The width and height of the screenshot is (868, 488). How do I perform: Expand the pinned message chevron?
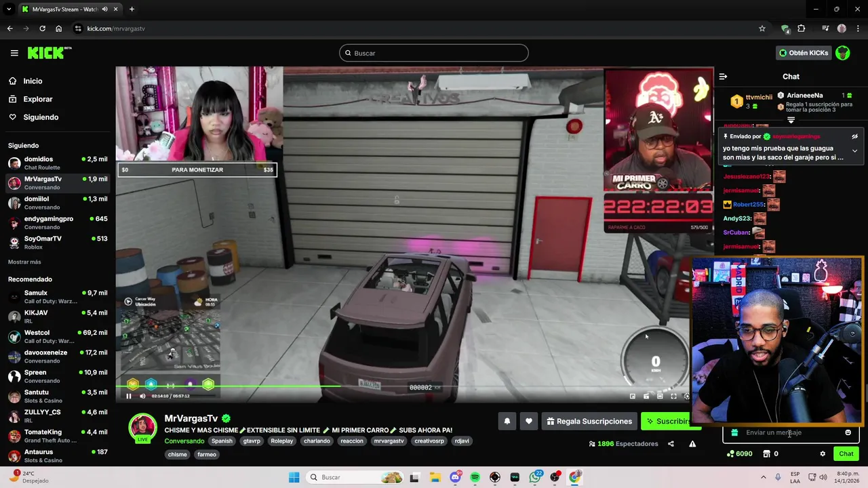(x=854, y=150)
